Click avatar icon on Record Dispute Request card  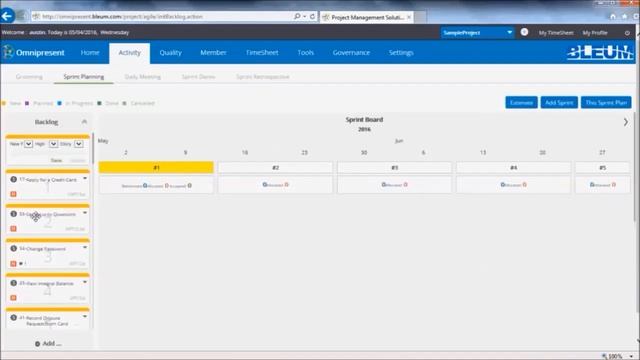pyautogui.click(x=13, y=318)
